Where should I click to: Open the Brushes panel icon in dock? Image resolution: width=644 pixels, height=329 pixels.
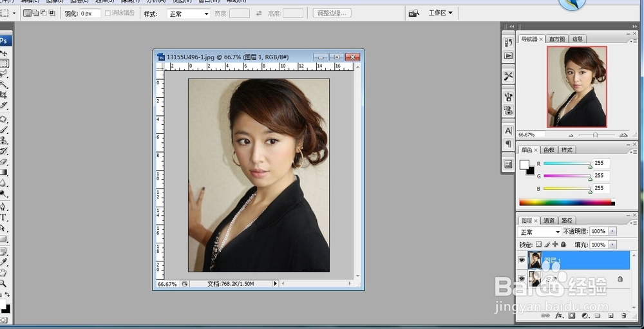[x=509, y=97]
